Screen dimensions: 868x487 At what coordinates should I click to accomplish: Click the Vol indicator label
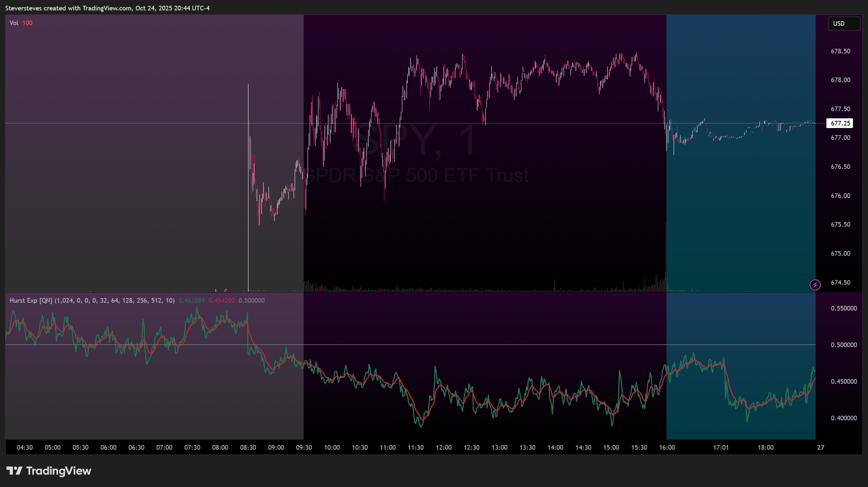[14, 23]
